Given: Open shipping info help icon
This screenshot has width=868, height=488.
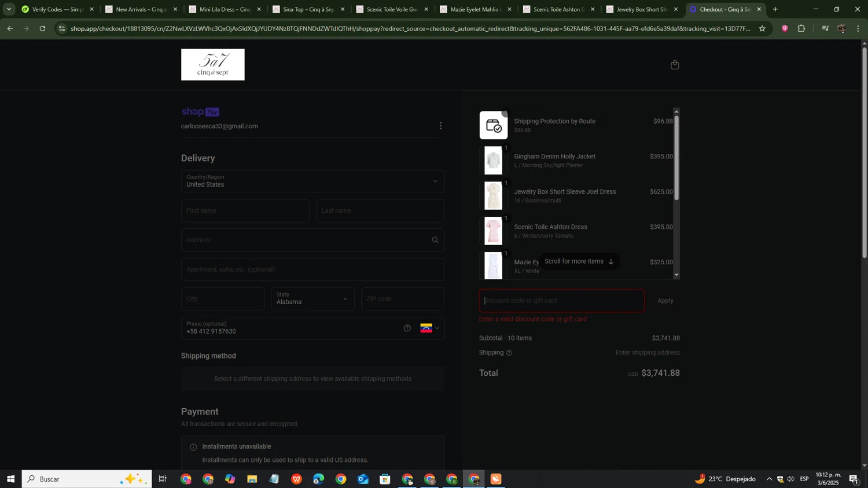Looking at the screenshot, I should coord(509,353).
